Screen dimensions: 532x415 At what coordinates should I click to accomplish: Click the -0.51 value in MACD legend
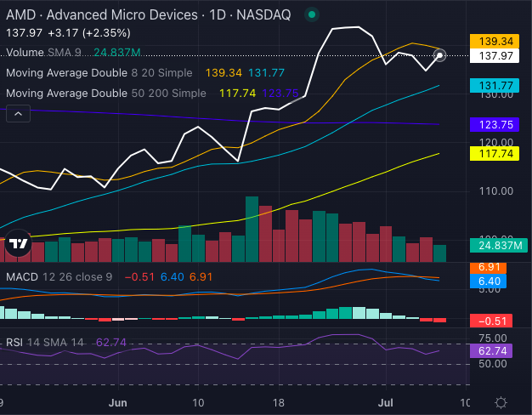[x=139, y=277]
